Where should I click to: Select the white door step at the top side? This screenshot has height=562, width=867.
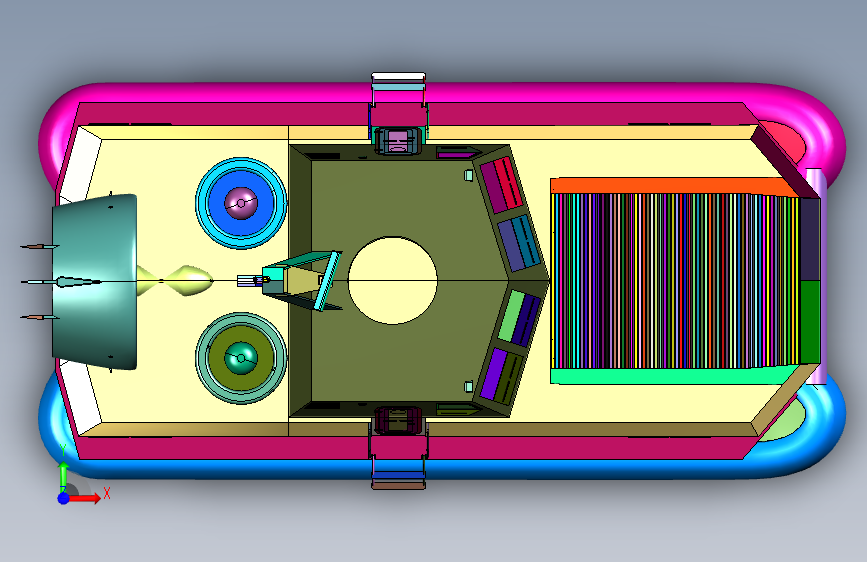point(398,76)
